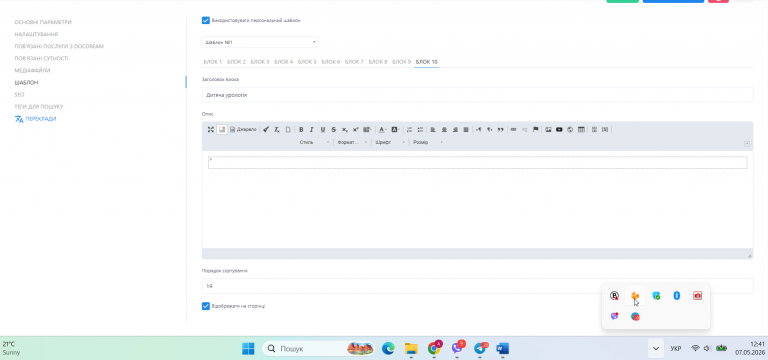Toggle the display on page checkbox

[x=206, y=306]
